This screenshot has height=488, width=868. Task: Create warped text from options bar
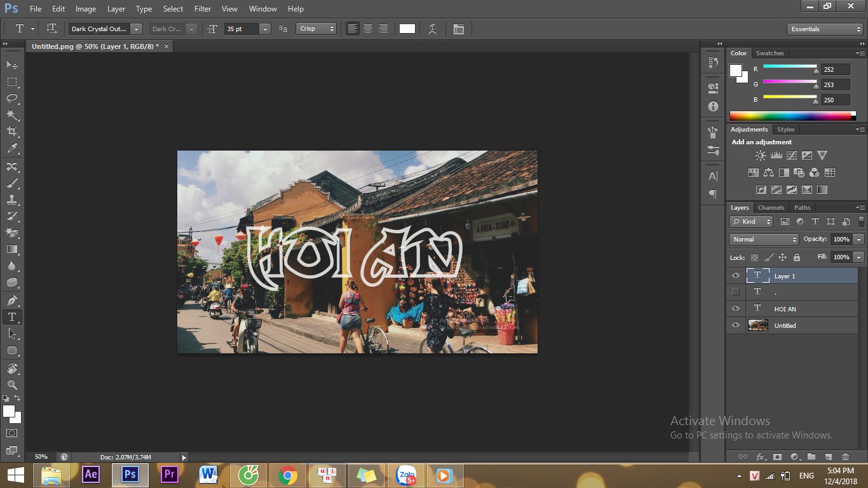coord(432,29)
